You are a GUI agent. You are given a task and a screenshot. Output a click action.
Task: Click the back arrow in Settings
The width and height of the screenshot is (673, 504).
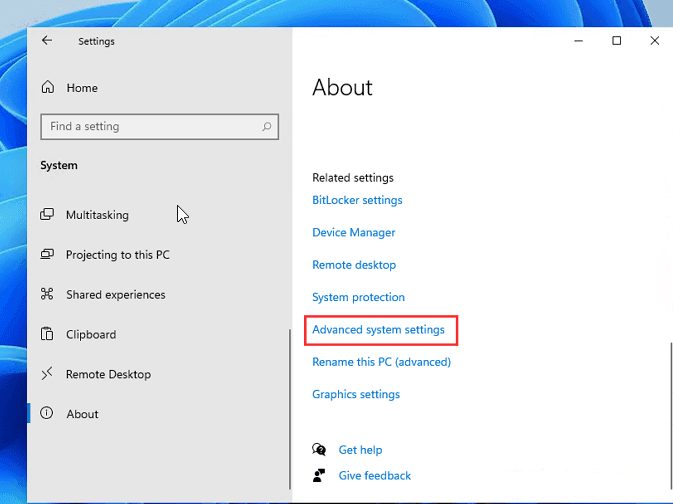[x=46, y=41]
